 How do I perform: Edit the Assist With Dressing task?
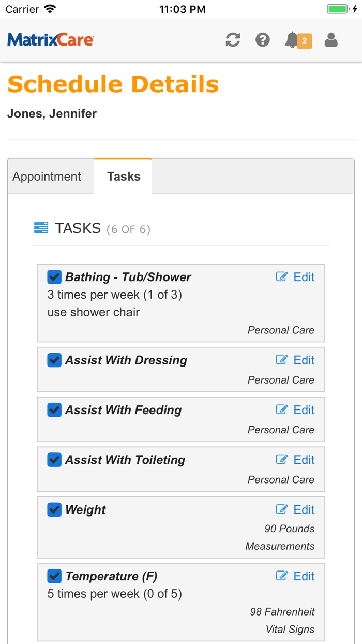coord(296,360)
